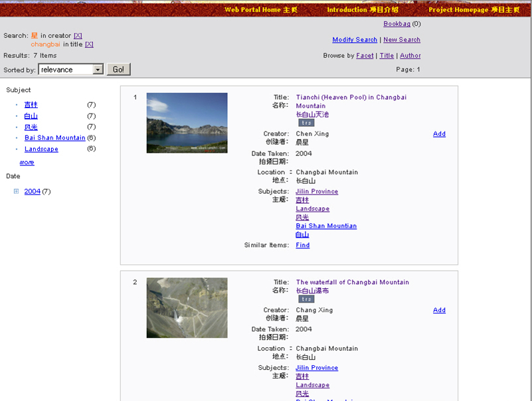Open Introduction menu item
This screenshot has height=401, width=532.
coord(363,10)
